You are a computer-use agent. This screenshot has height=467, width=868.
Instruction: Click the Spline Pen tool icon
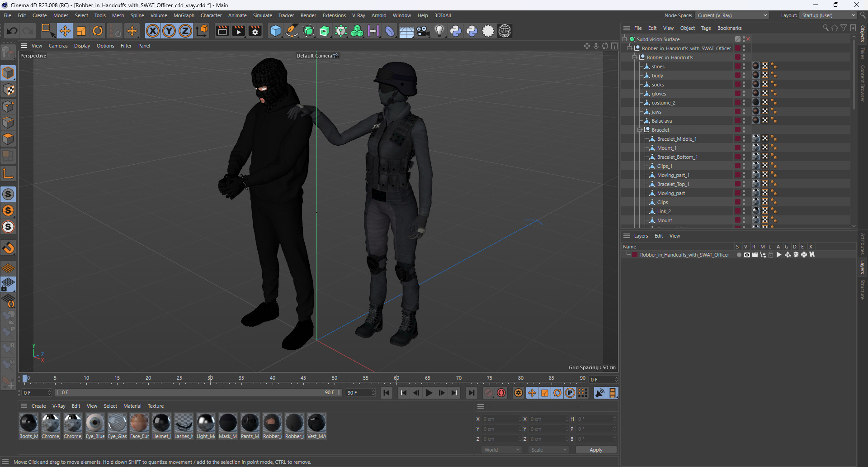pos(292,31)
